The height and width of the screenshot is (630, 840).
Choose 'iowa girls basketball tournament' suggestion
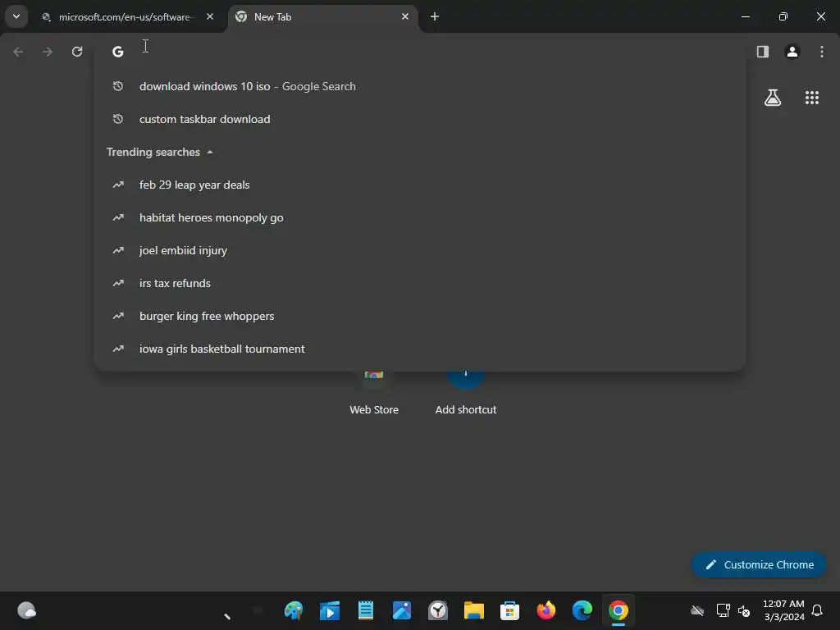coord(420,349)
